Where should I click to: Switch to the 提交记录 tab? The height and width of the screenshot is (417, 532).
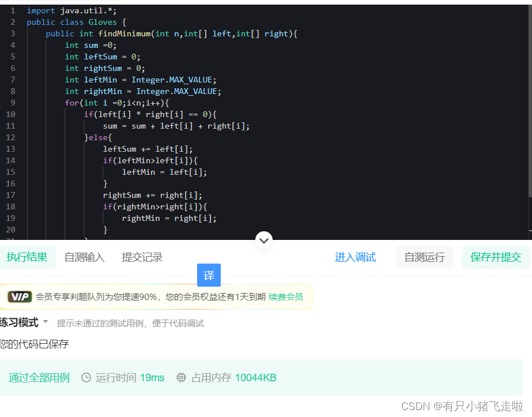[142, 257]
